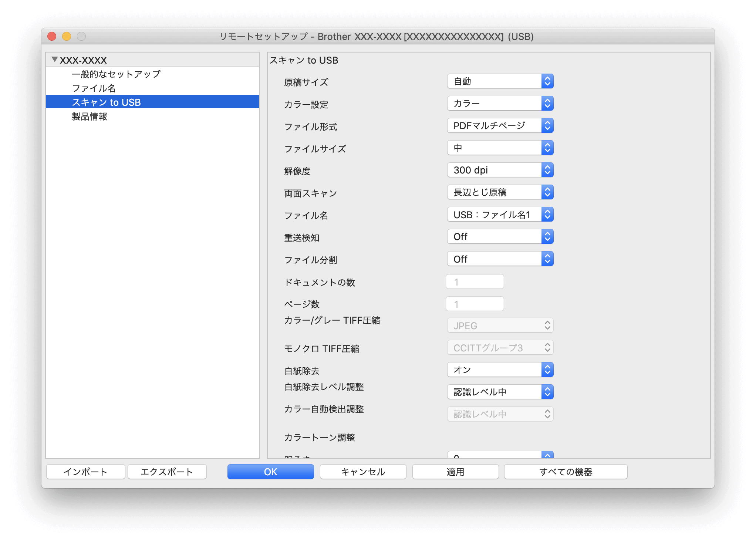Open the 重送検知 dropdown showing Off
This screenshot has width=756, height=543.
tap(500, 236)
